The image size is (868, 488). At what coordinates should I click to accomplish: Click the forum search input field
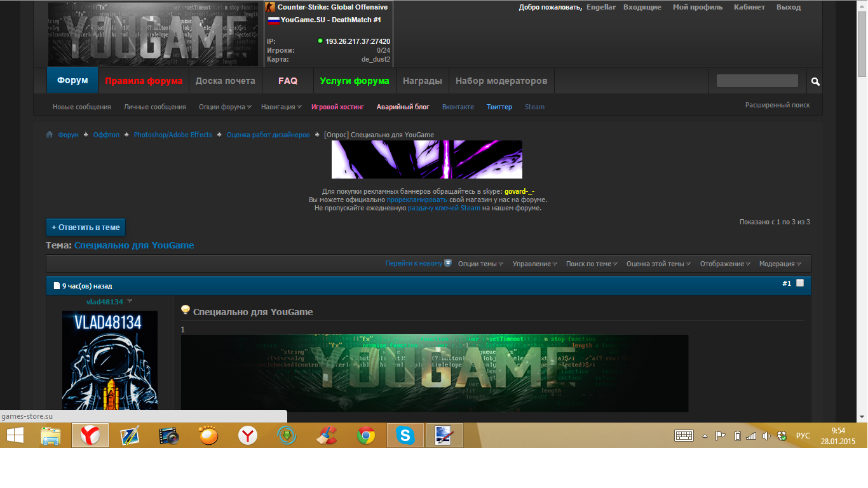tap(756, 80)
